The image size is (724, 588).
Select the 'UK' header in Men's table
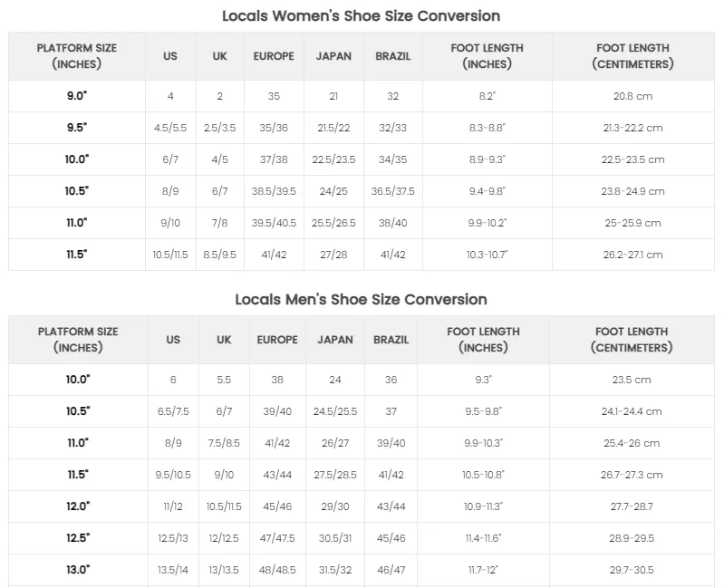224,340
